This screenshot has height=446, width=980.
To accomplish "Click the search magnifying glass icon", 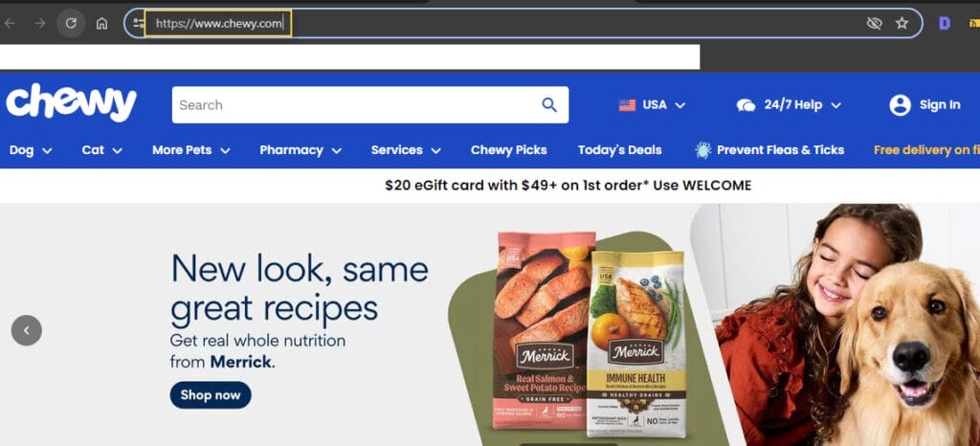I will 549,105.
